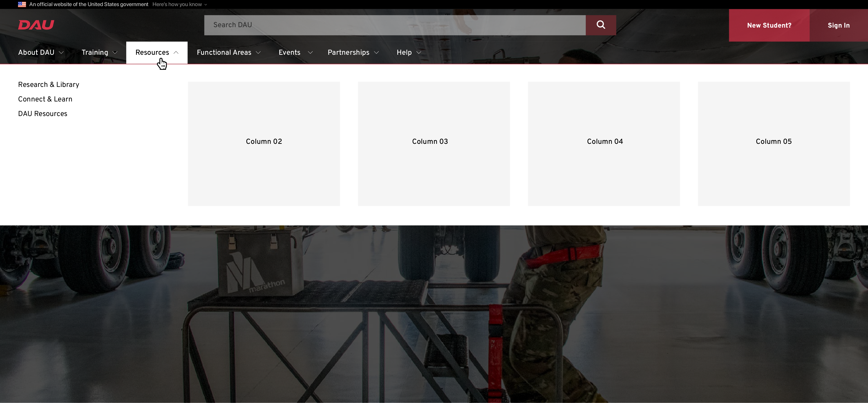Click the 'An official website of the United States government' text

(x=89, y=4)
